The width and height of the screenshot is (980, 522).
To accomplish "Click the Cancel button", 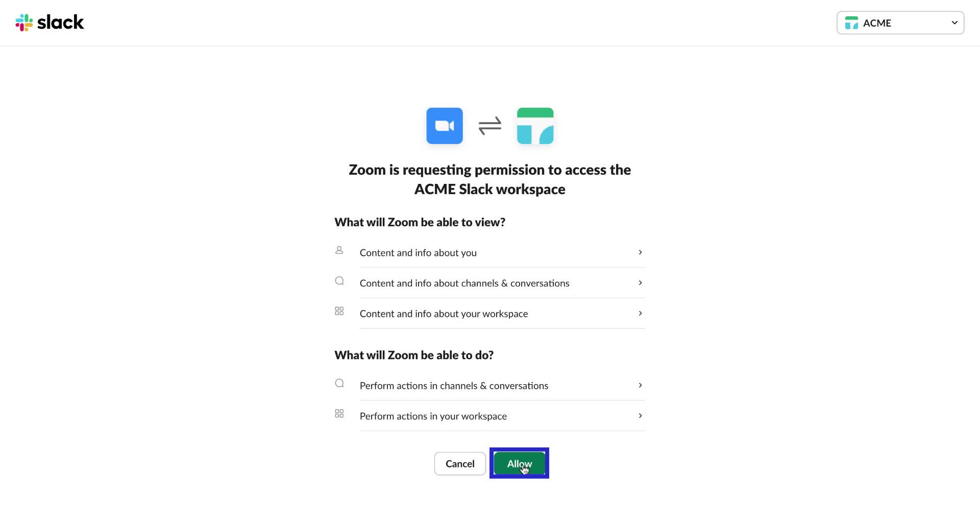I will coord(459,463).
